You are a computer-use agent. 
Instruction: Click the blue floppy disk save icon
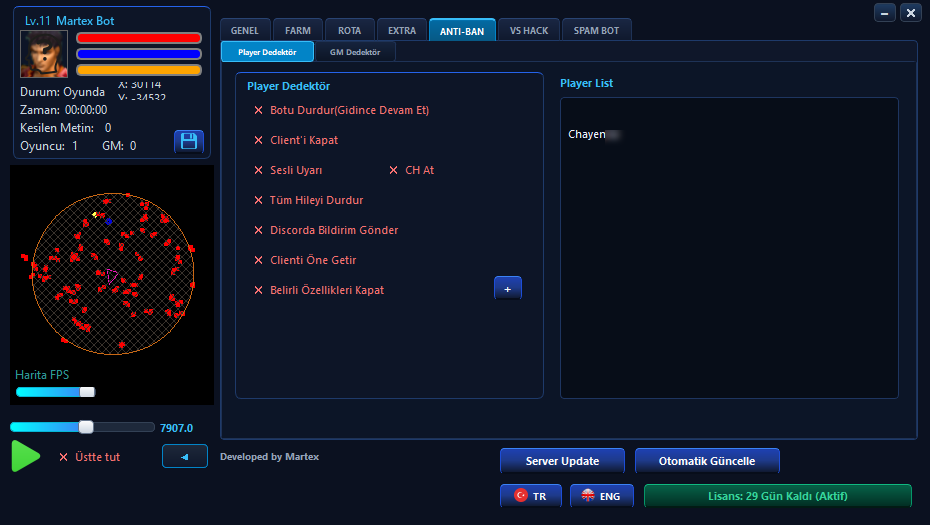coord(189,141)
